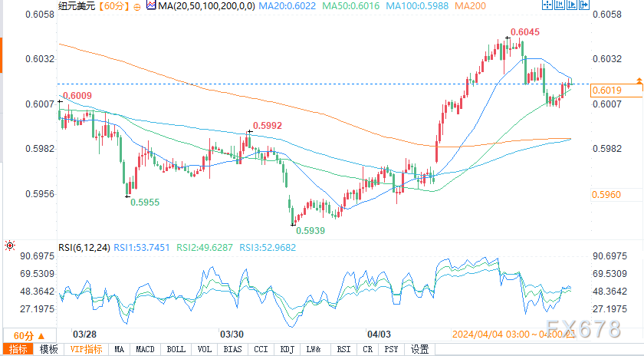Screen dimensions: 644x356
Task: Click the 03/28 date on time axis
Action: click(x=84, y=335)
